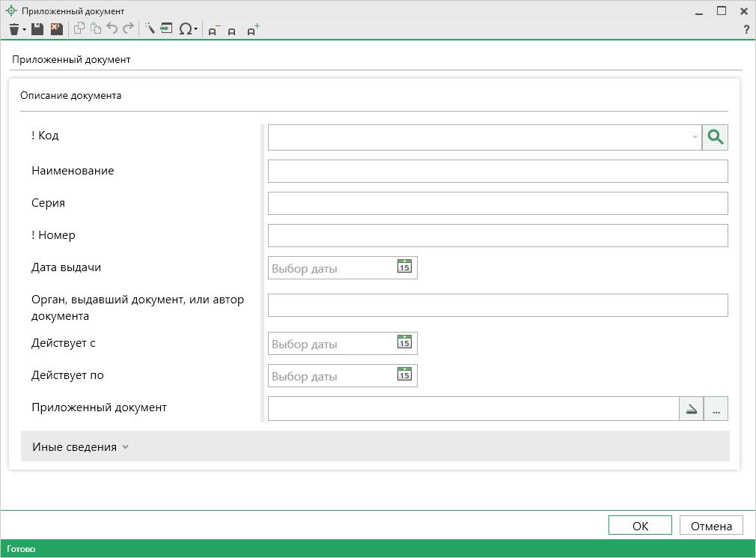756x558 pixels.
Task: Click into the Наименование text field
Action: (x=497, y=172)
